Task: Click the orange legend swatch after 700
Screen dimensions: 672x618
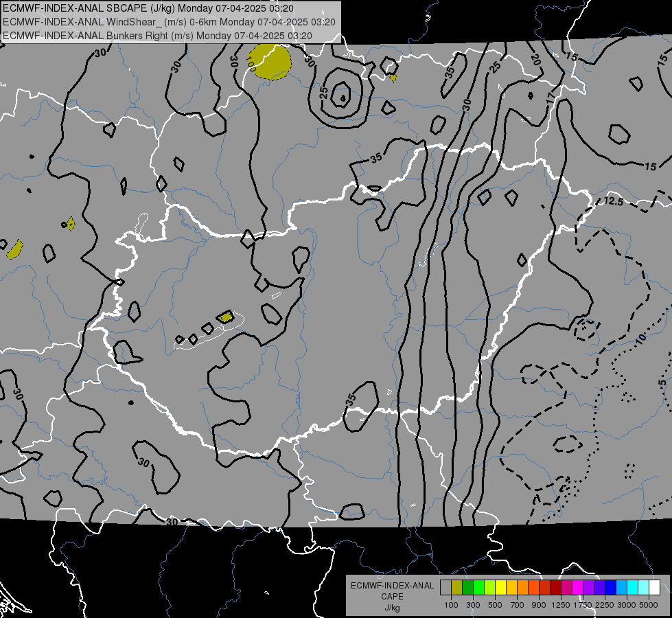Action: click(x=523, y=588)
